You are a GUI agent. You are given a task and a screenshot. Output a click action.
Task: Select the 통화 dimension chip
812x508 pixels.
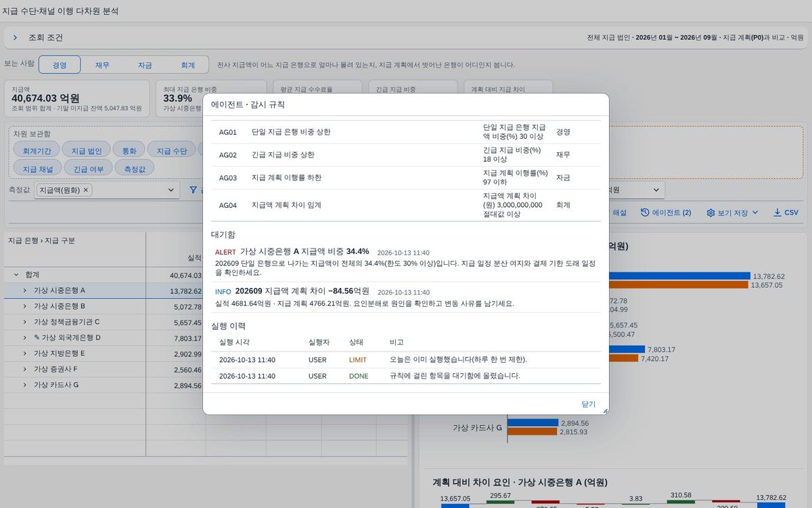click(129, 150)
